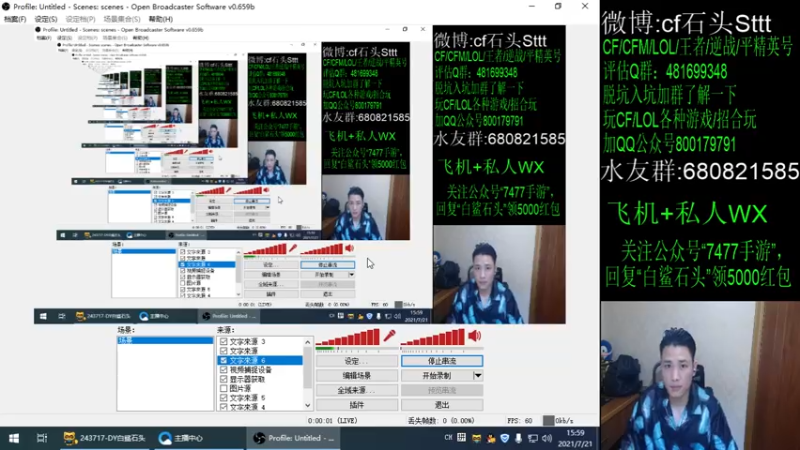Open Task View on the taskbar
The width and height of the screenshot is (800, 450).
pyautogui.click(x=42, y=438)
